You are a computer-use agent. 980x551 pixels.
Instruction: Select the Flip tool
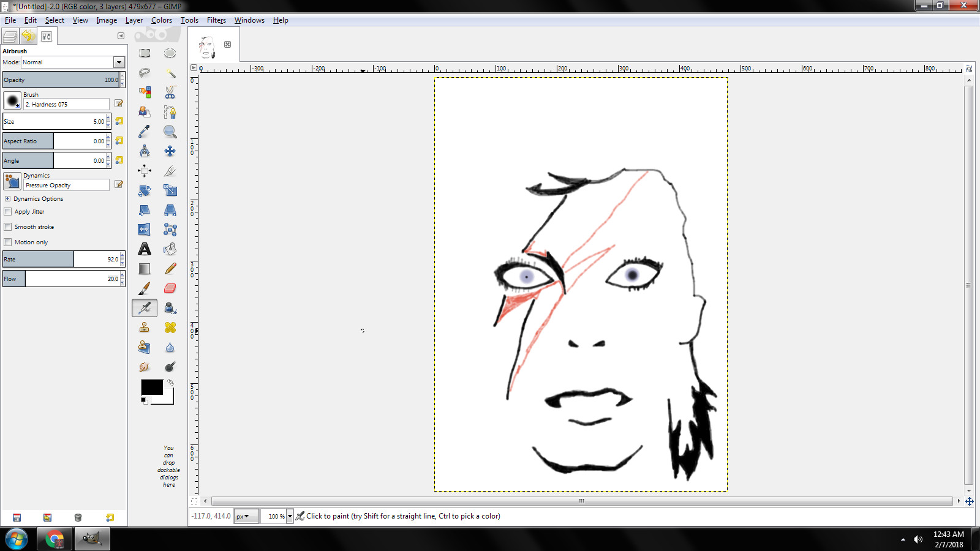(x=145, y=230)
